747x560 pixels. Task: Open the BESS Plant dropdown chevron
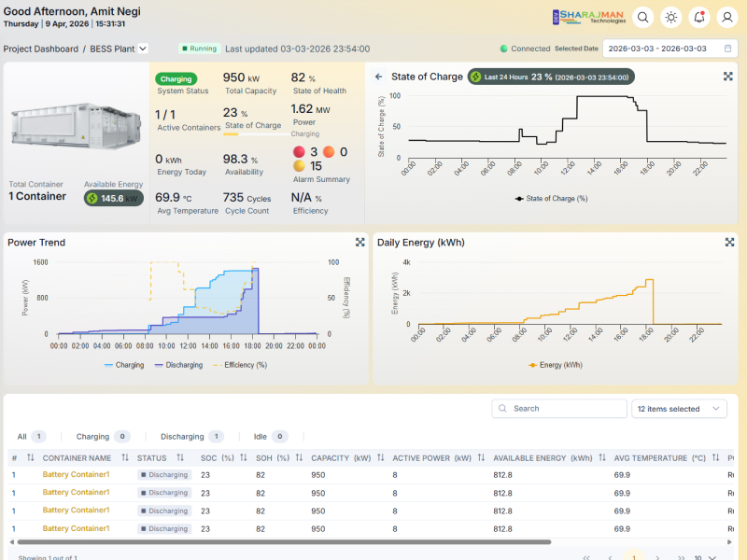click(x=143, y=49)
